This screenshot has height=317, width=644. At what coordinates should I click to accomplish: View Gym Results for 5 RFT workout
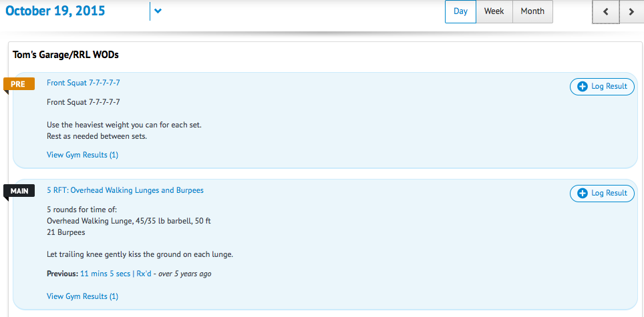(x=83, y=296)
